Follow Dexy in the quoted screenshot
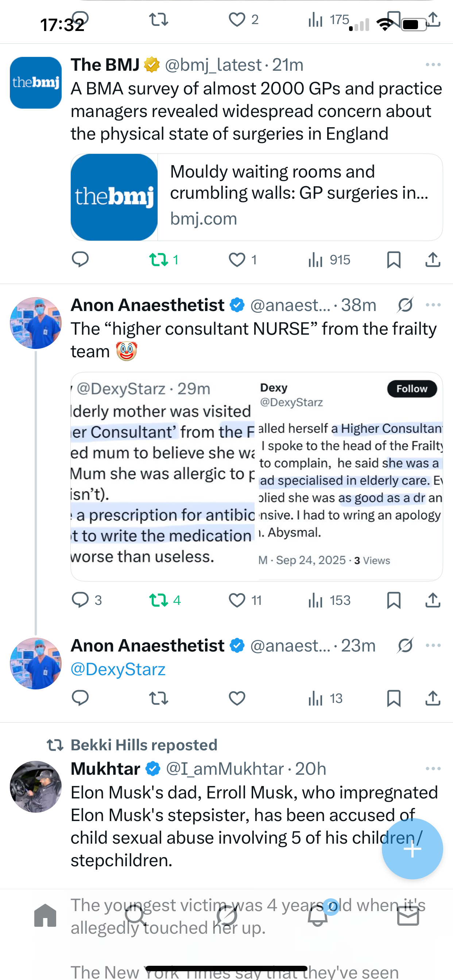This screenshot has width=453, height=980. point(412,389)
